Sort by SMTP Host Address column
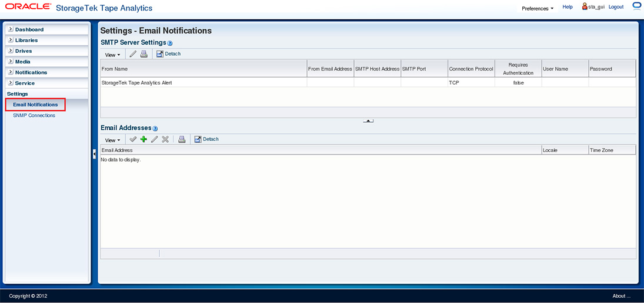 377,69
